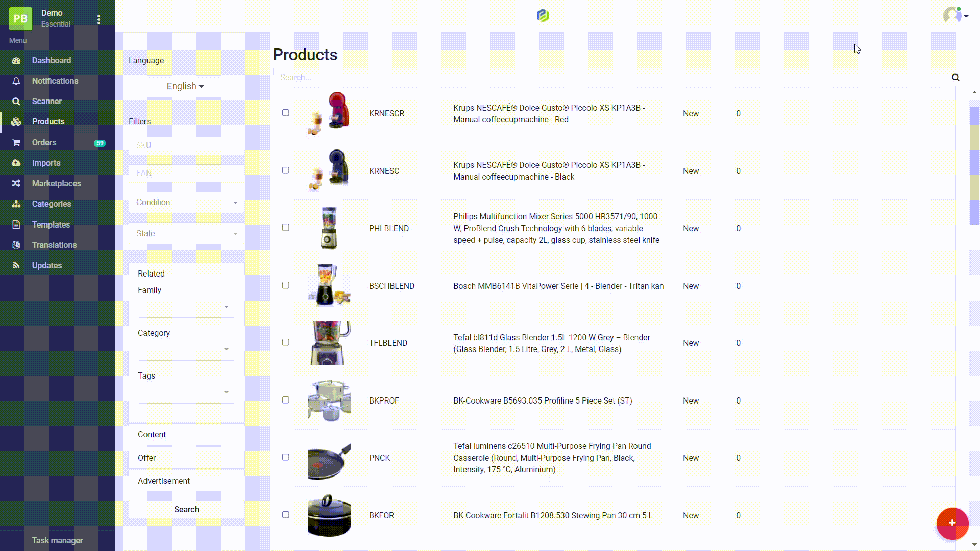Collapse the Related filter section
The image size is (980, 551).
[151, 274]
